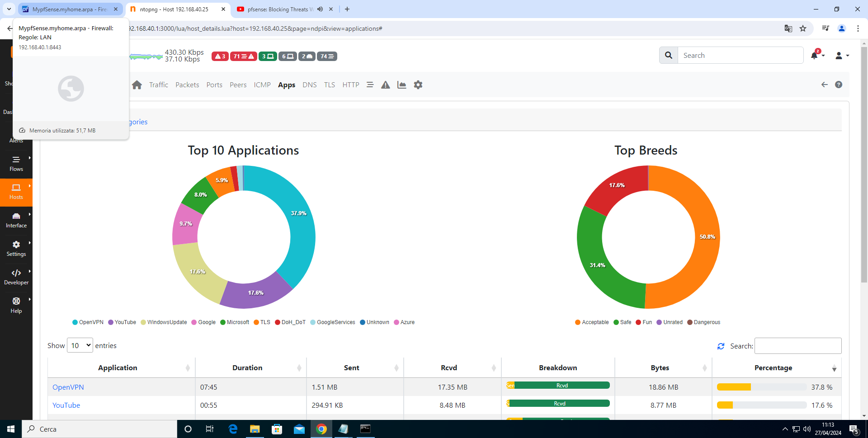The image size is (868, 438).
Task: Open File Explorer from the taskbar
Action: pyautogui.click(x=255, y=429)
